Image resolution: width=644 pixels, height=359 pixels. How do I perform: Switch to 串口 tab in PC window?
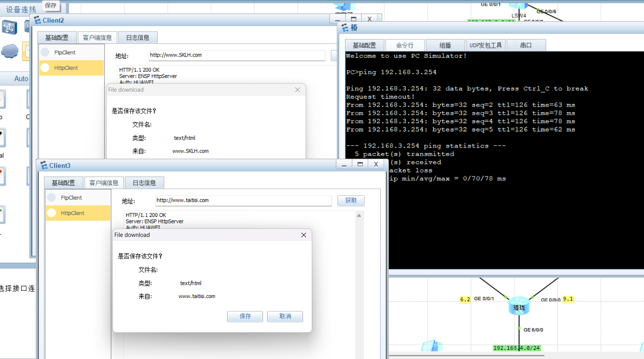[x=526, y=45]
